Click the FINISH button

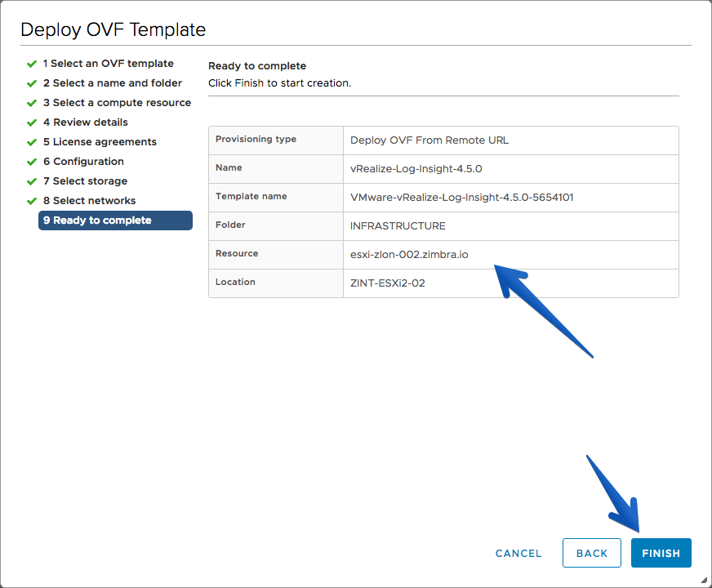(661, 553)
